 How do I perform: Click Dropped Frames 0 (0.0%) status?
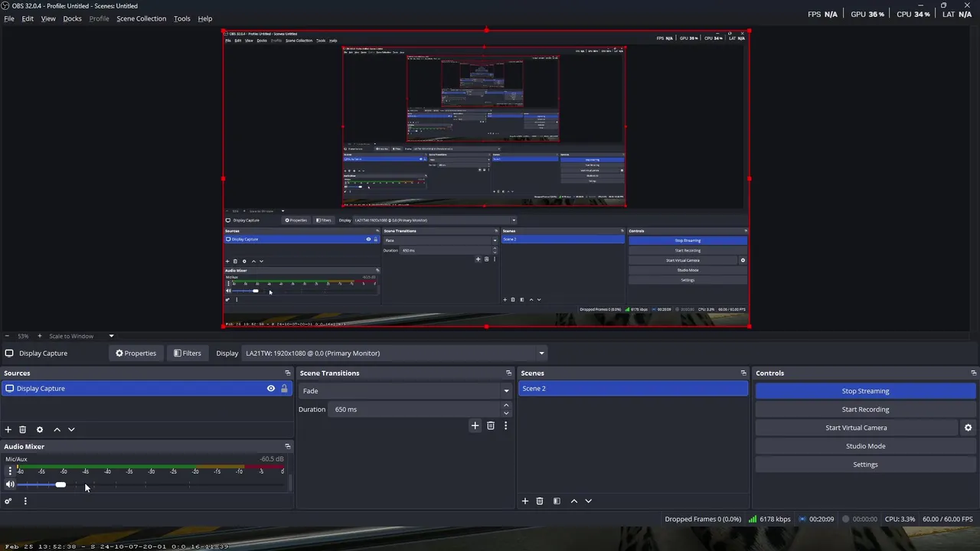tap(703, 519)
